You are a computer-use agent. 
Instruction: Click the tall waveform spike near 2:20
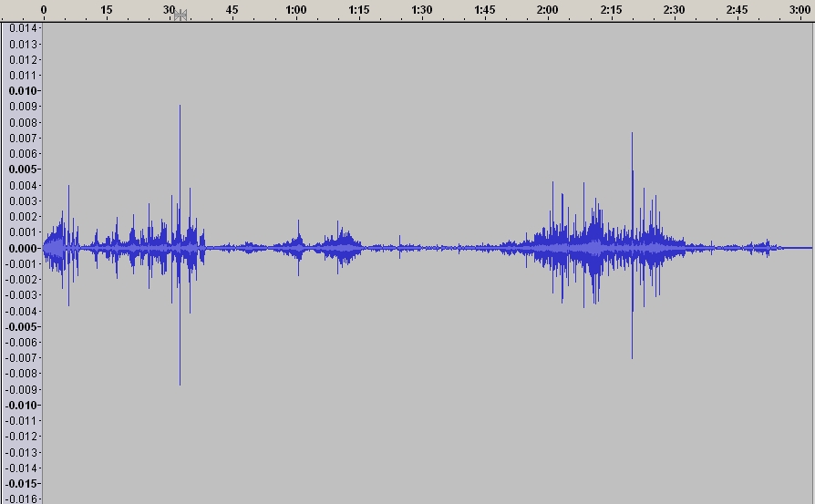pyautogui.click(x=632, y=245)
